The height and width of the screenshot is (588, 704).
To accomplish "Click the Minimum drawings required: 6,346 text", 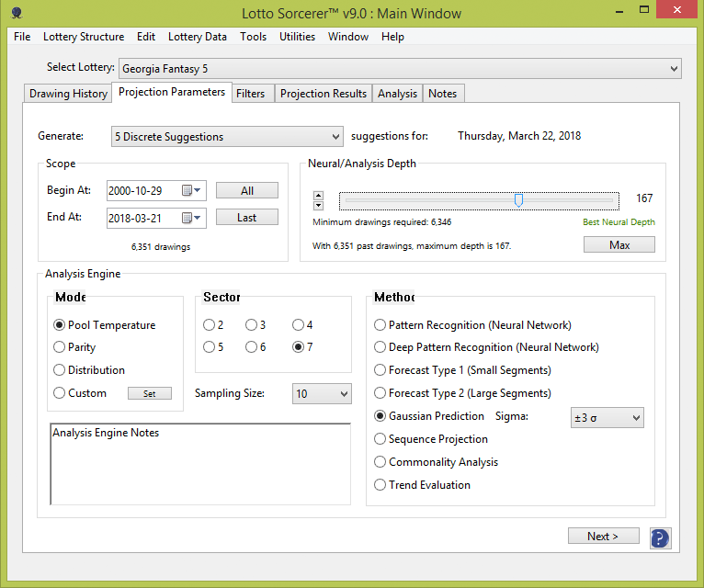I will click(382, 221).
